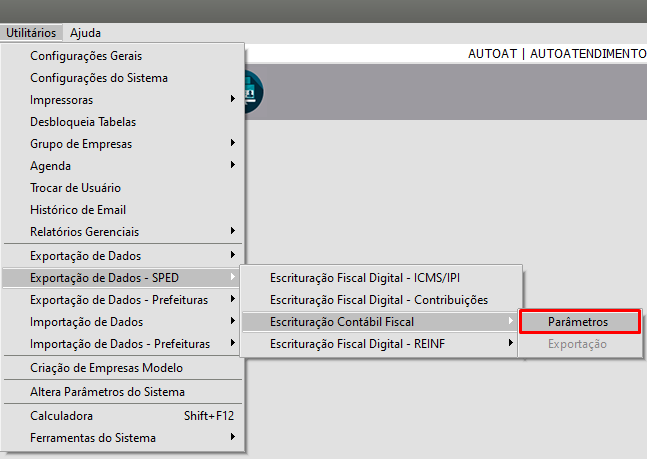This screenshot has width=647, height=459.
Task: Select Parâmetros in the submenu
Action: pos(578,322)
